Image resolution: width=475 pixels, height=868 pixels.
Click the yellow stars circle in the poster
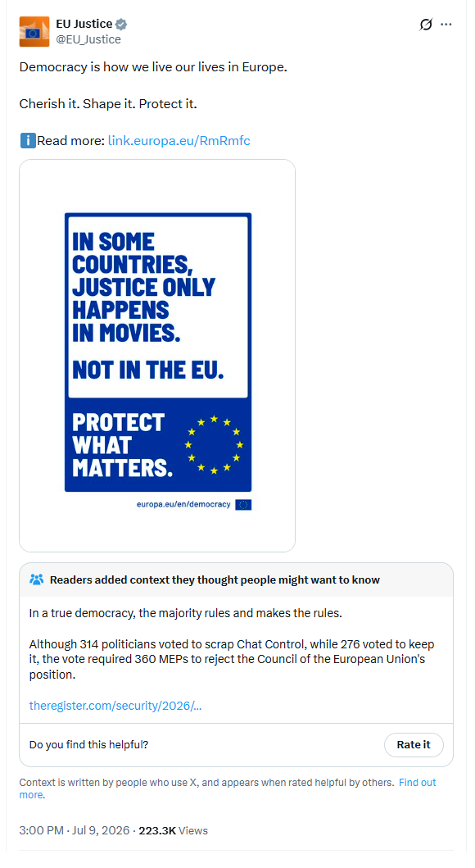(x=214, y=445)
